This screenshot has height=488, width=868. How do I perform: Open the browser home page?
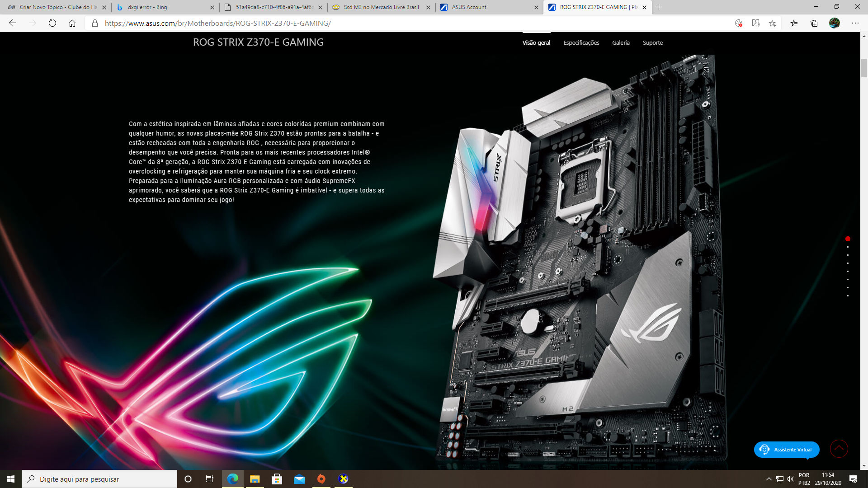pos(72,23)
